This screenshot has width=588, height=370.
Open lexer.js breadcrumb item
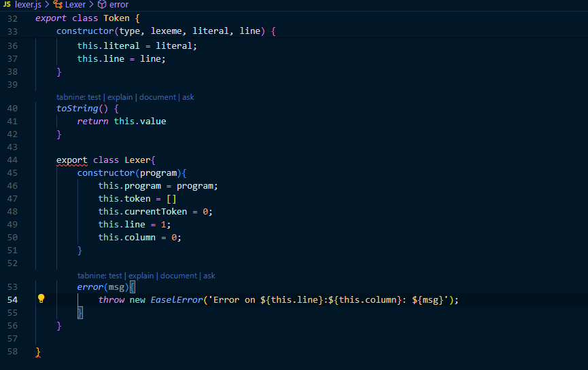click(28, 5)
